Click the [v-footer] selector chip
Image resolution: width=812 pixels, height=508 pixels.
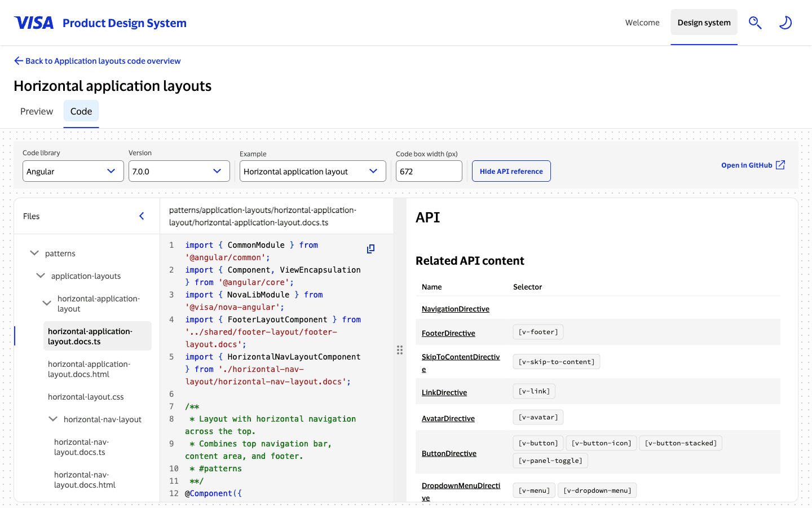(x=538, y=332)
